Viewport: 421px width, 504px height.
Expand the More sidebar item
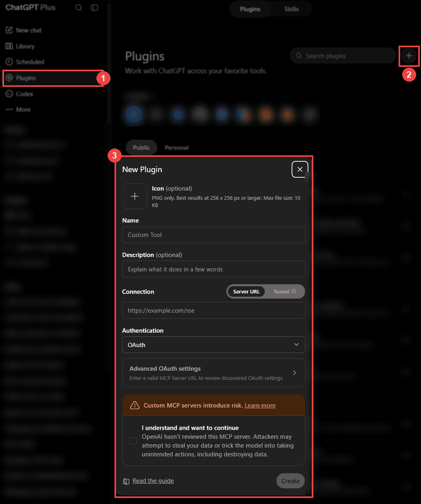click(18, 110)
